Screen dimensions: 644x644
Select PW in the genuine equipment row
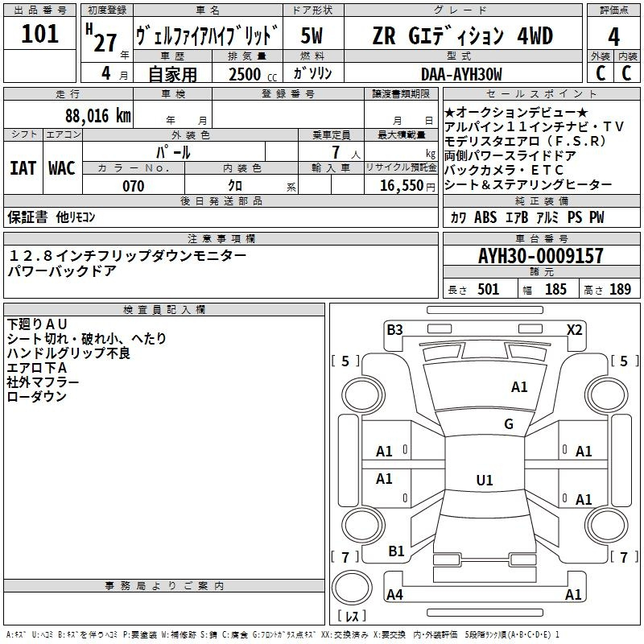pos(597,217)
